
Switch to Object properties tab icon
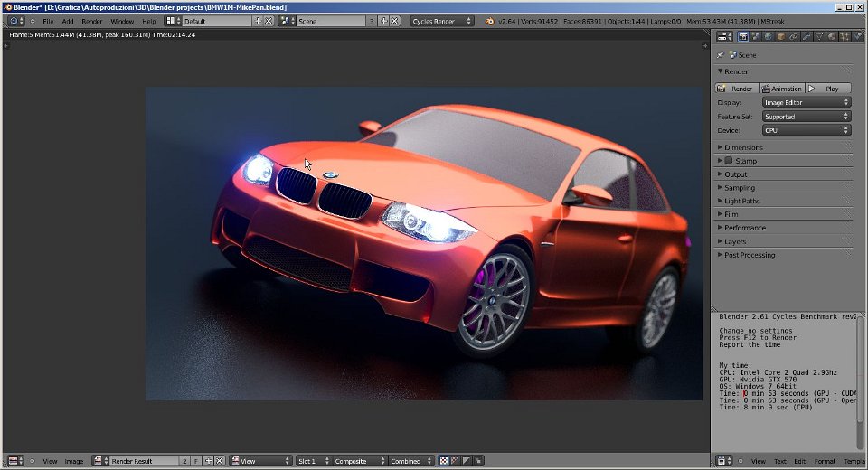tap(781, 37)
